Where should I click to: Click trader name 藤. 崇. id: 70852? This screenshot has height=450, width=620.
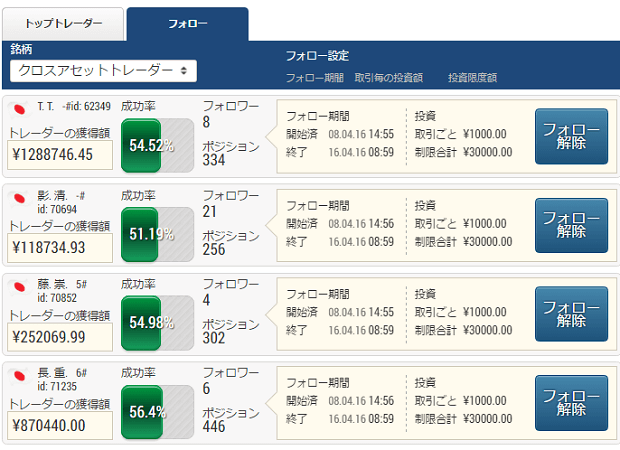[62, 291]
